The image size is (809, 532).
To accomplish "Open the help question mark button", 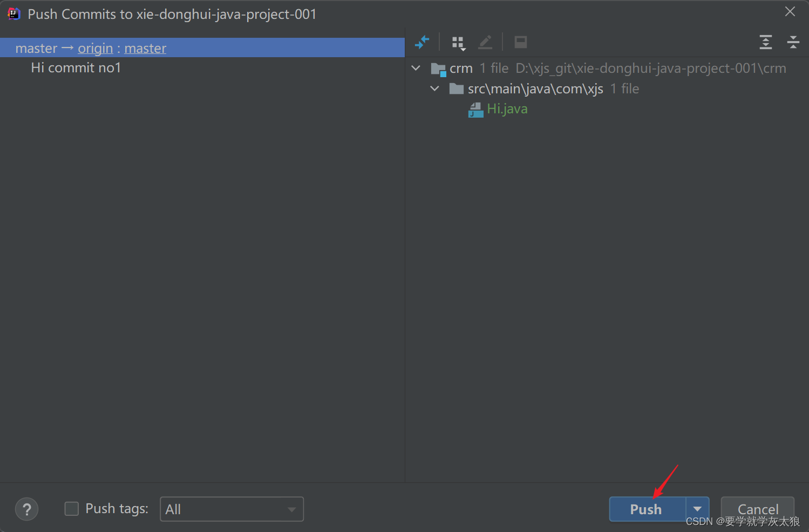I will click(26, 509).
